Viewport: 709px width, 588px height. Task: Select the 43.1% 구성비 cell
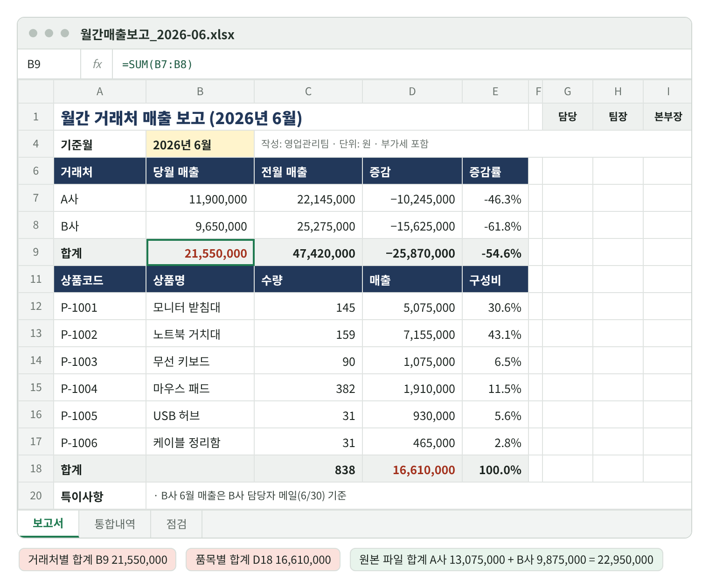click(x=495, y=334)
